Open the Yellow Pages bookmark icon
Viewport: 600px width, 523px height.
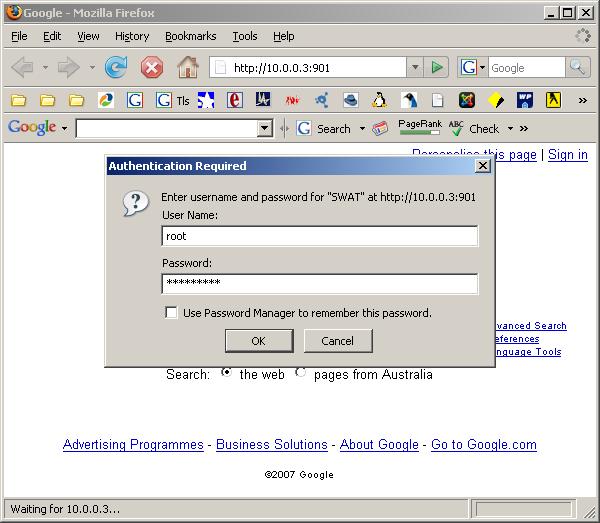(x=553, y=100)
